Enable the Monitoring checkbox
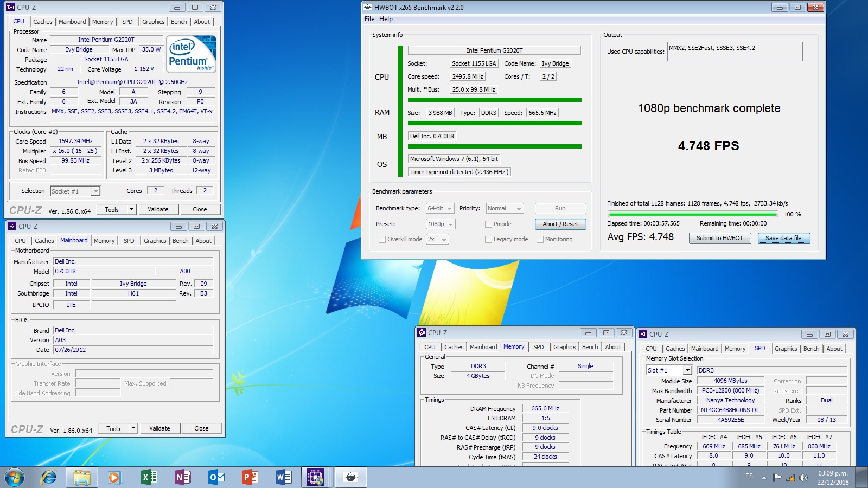Viewport: 868px width, 488px height. [540, 239]
